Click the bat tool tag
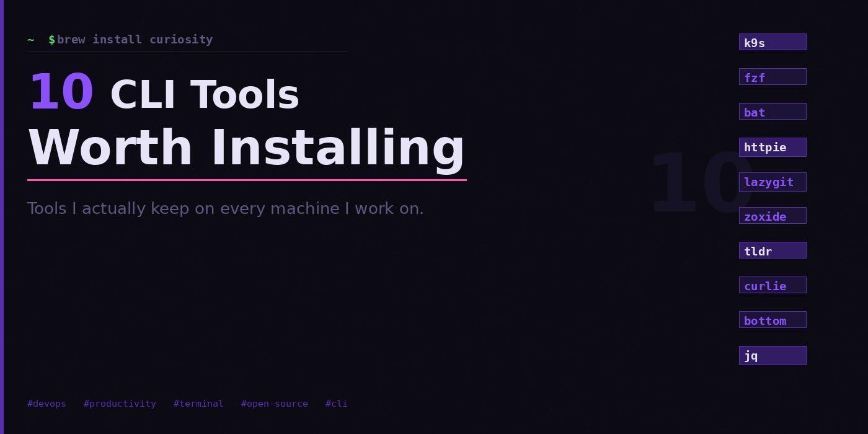 [x=773, y=112]
